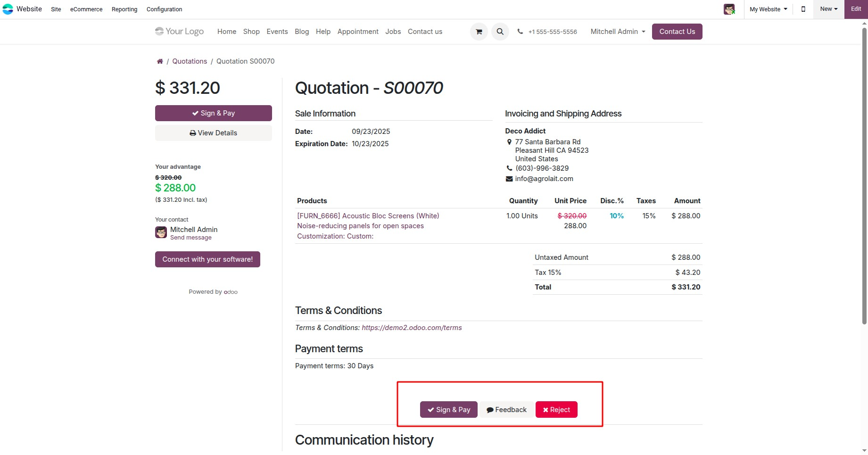The image size is (868, 455).
Task: Expand the New content dropdown
Action: click(x=828, y=9)
